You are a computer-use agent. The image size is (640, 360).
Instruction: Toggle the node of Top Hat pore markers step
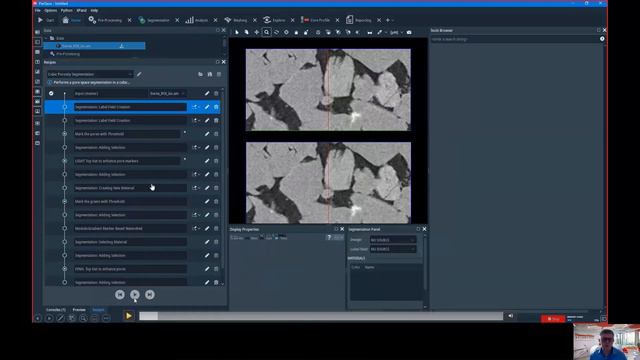point(64,161)
